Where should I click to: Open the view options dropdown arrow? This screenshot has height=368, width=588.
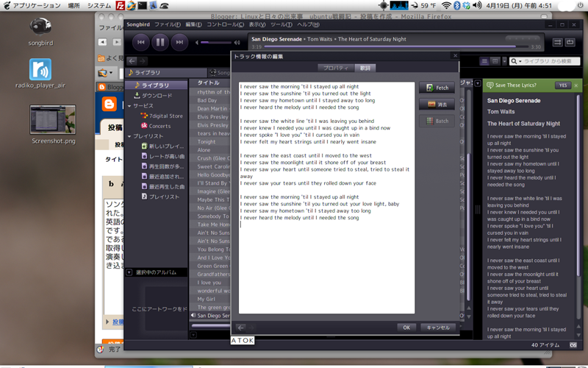[x=504, y=61]
